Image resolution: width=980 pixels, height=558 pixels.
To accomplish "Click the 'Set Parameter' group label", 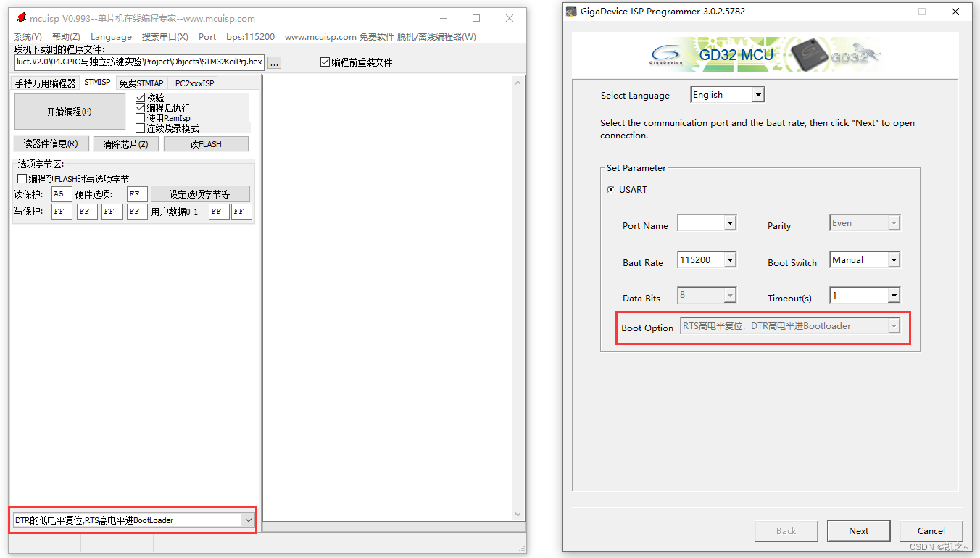I will (x=636, y=168).
